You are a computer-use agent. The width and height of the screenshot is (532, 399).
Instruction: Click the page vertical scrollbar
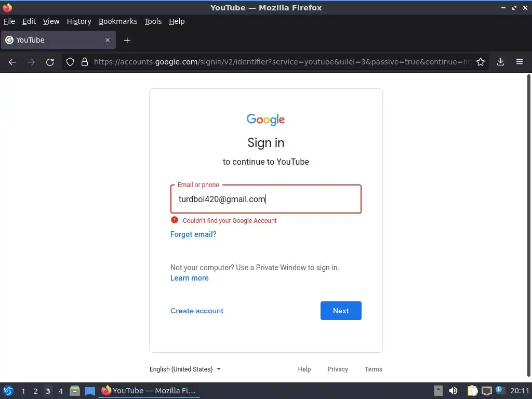[x=528, y=225]
